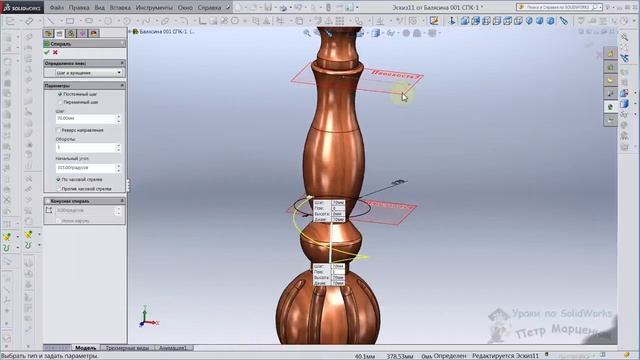Click the Обороты input field
This screenshot has width=640, height=360.
(x=86, y=147)
